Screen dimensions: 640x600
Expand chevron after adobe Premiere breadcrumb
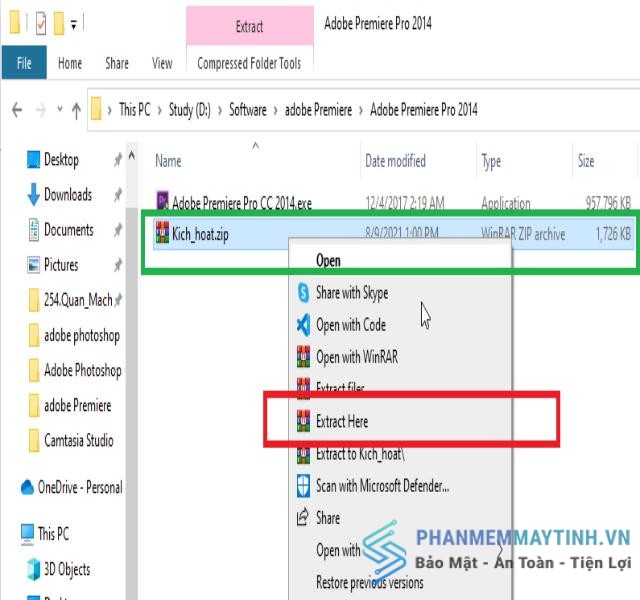[361, 110]
